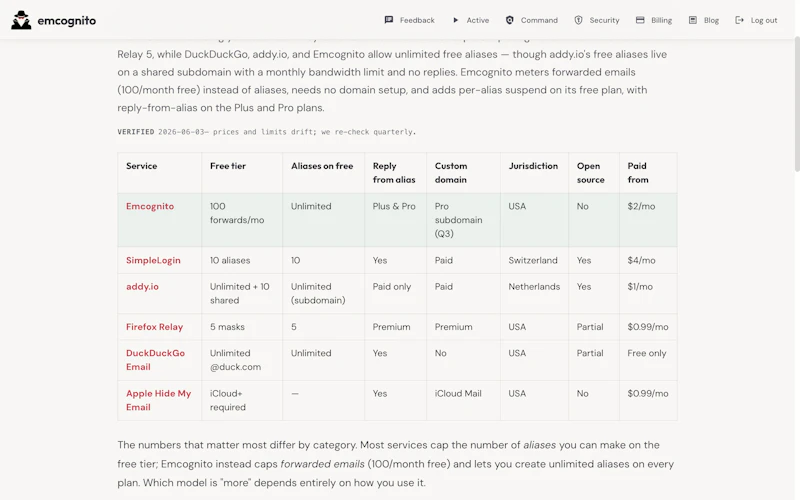Click the $2/mo price cell

(648, 220)
